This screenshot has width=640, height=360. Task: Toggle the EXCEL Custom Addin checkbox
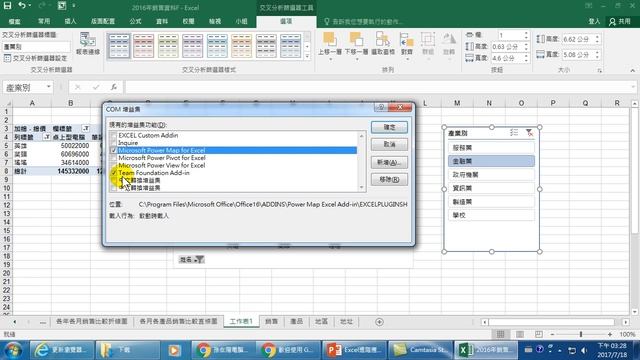(x=114, y=136)
